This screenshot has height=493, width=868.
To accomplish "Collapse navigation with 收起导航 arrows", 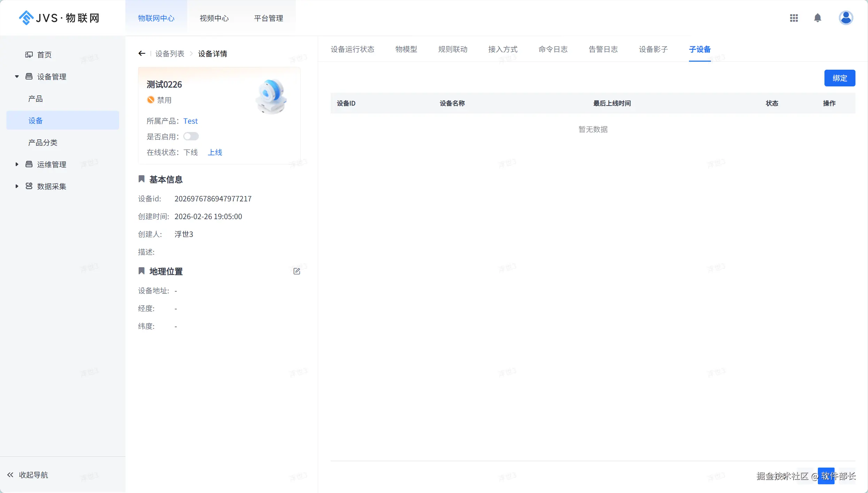I will coord(10,475).
